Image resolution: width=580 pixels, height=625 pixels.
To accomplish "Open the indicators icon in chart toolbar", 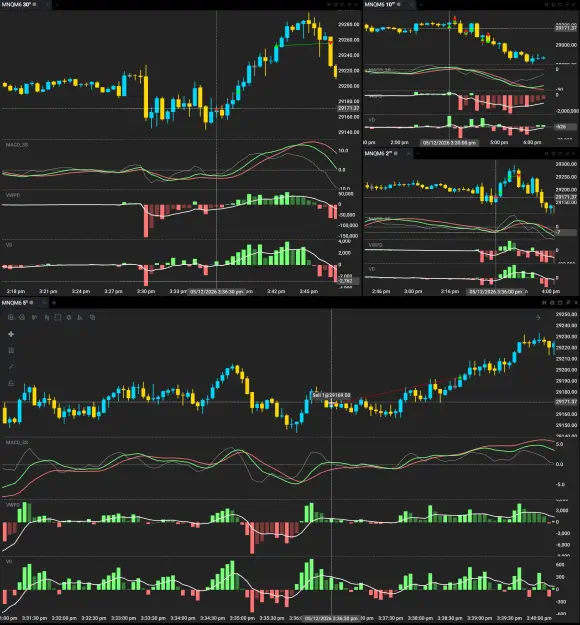I will [x=80, y=317].
